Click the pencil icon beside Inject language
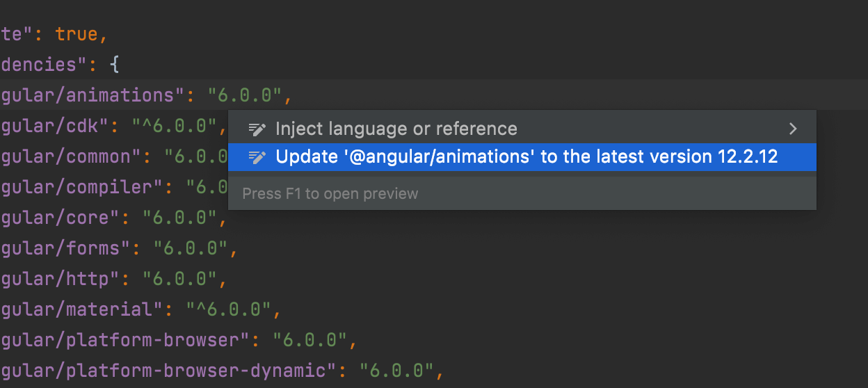This screenshot has width=868, height=388. [257, 129]
